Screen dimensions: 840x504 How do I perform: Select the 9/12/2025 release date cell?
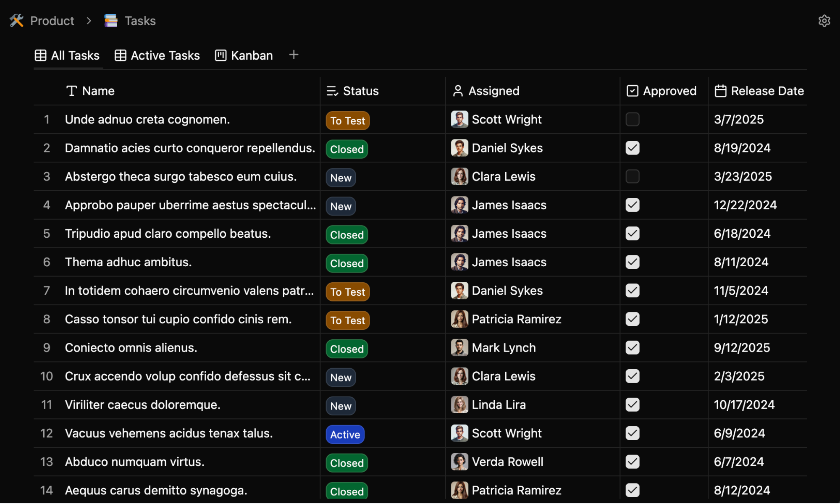pyautogui.click(x=742, y=347)
